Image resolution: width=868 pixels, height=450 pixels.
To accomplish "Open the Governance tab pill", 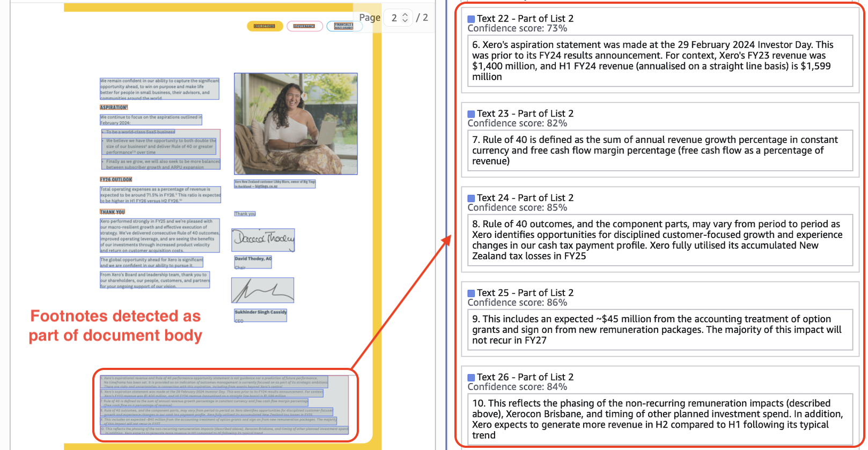I will pos(304,26).
